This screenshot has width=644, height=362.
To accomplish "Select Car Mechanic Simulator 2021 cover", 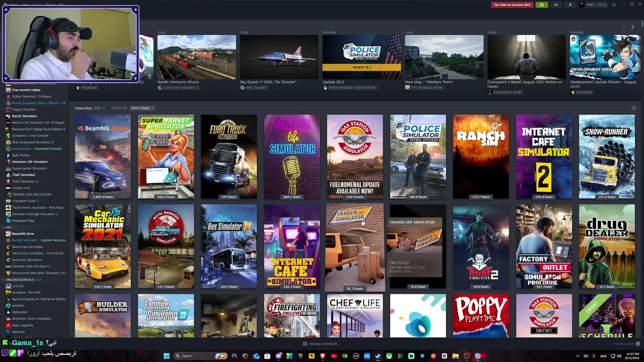I will 103,246.
